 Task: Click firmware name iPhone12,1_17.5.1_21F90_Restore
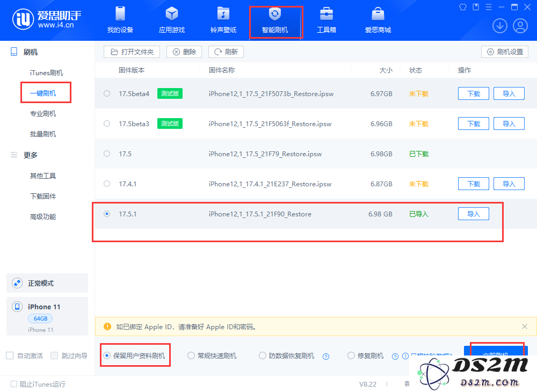[260, 214]
